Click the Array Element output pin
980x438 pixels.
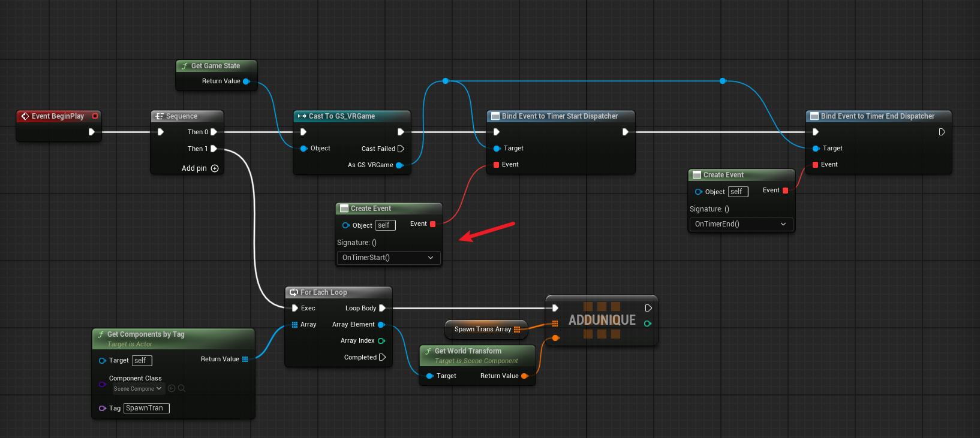click(x=381, y=325)
